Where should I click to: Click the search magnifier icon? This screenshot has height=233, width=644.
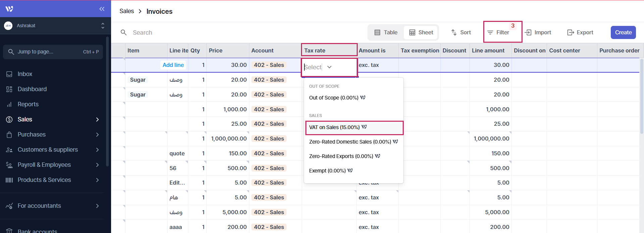123,32
